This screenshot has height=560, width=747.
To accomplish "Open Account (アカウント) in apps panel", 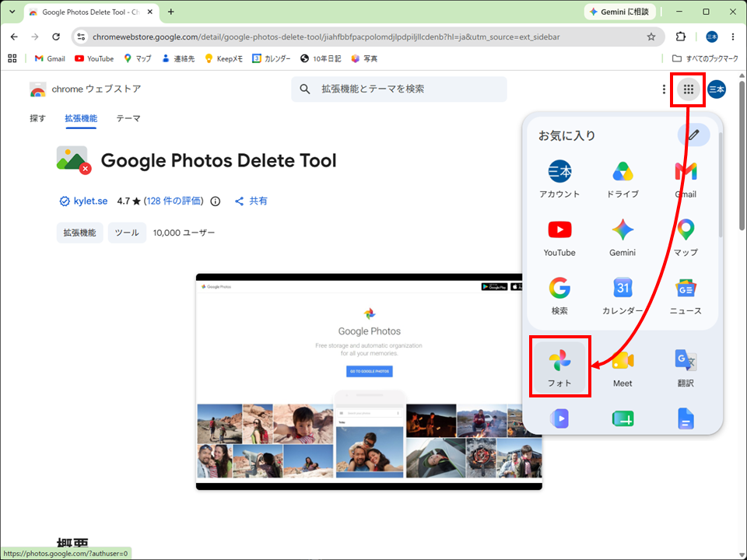I will 559,180.
